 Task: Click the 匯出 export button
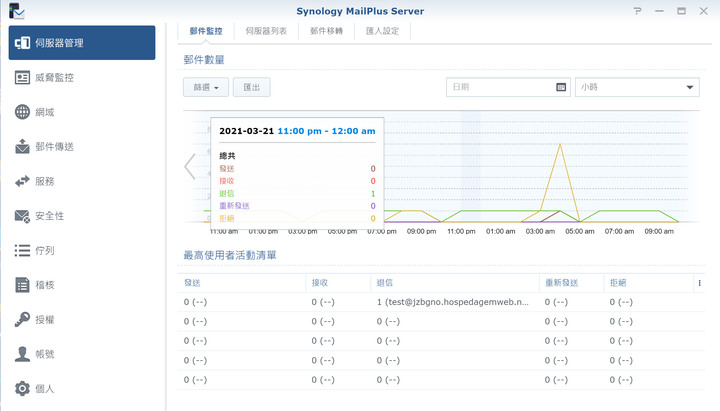point(252,87)
